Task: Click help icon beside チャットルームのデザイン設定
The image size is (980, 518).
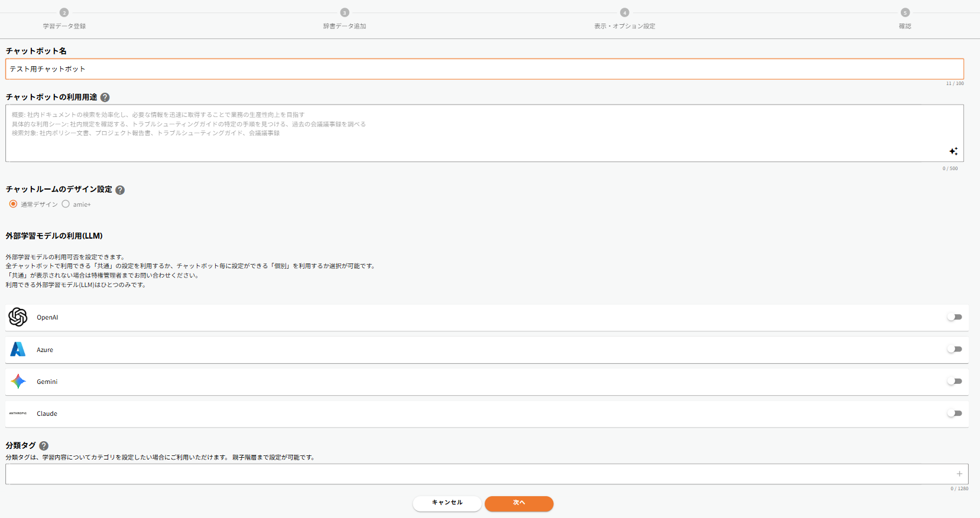Action: 120,190
